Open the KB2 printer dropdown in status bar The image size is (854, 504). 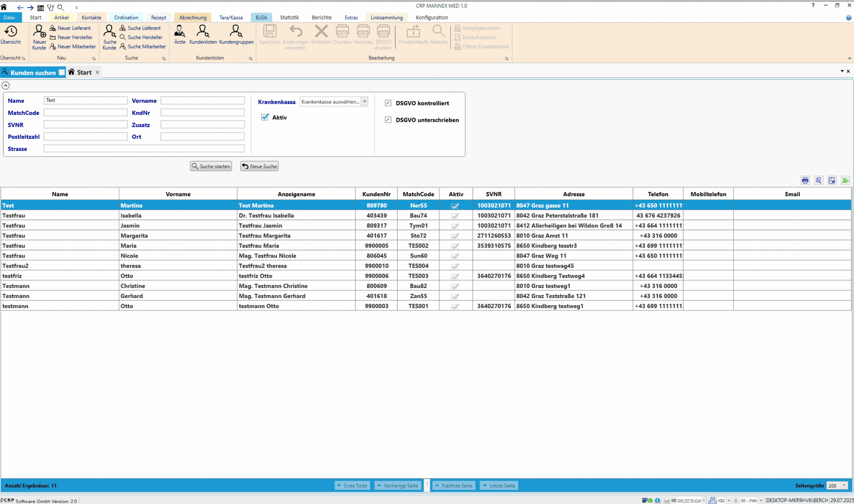point(729,500)
